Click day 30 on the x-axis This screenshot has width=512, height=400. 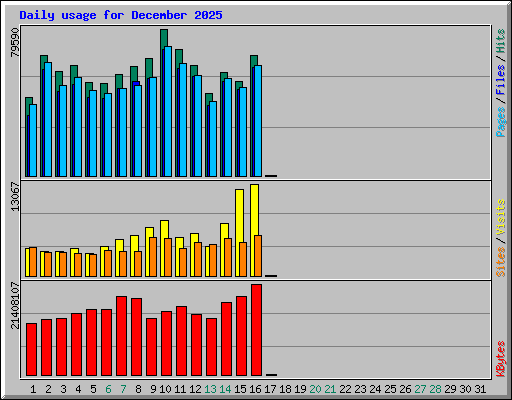click(x=465, y=389)
